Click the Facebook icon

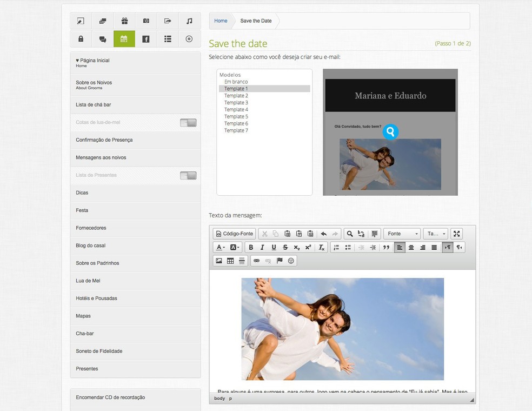(x=146, y=39)
